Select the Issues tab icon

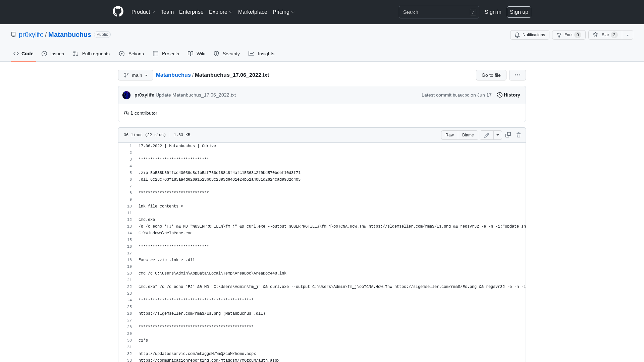pyautogui.click(x=44, y=54)
